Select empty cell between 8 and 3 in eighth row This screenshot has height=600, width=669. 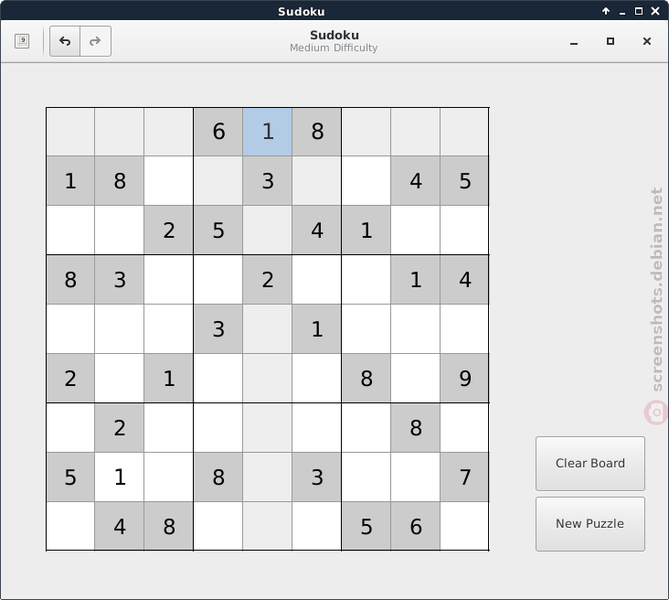coord(268,477)
